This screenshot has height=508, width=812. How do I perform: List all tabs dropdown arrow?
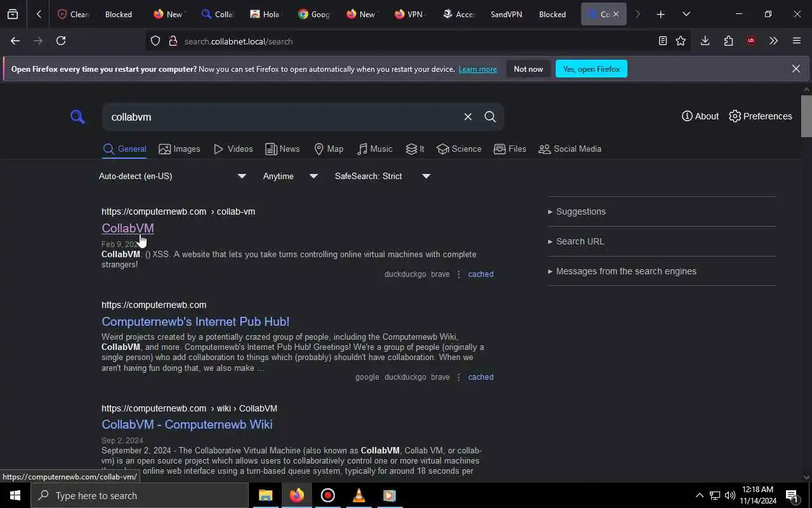point(686,14)
